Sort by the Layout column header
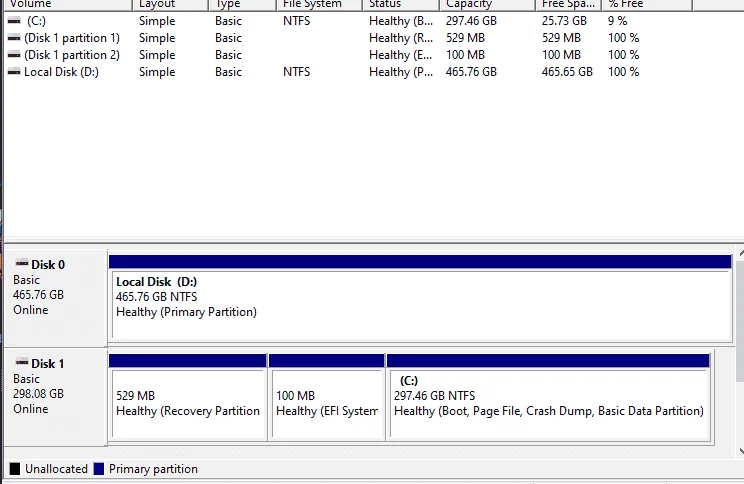Viewport: 744px width, 484px height. 170,4
